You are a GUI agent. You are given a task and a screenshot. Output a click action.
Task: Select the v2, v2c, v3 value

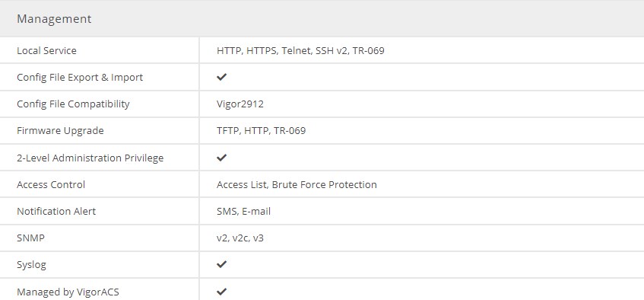pyautogui.click(x=240, y=238)
